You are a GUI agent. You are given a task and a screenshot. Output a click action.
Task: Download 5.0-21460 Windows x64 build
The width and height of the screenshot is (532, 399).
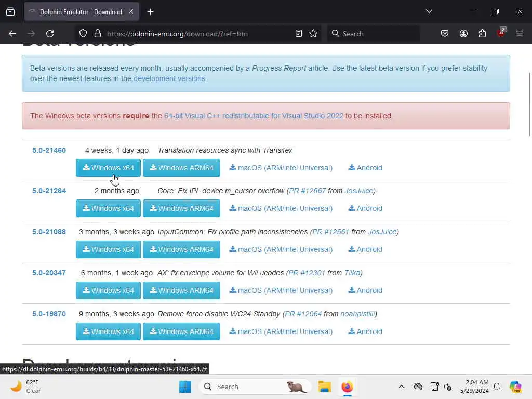click(108, 168)
